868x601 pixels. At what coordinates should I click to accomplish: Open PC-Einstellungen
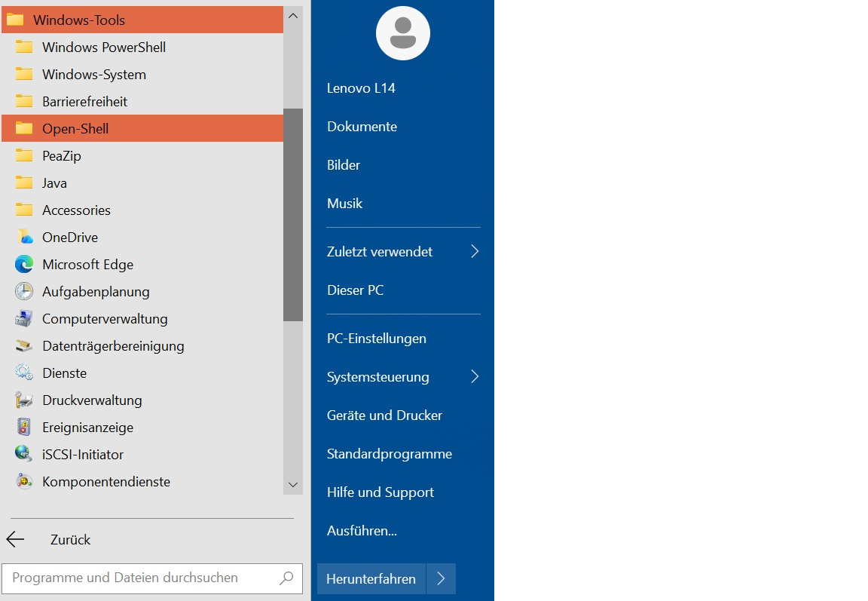pyautogui.click(x=377, y=339)
